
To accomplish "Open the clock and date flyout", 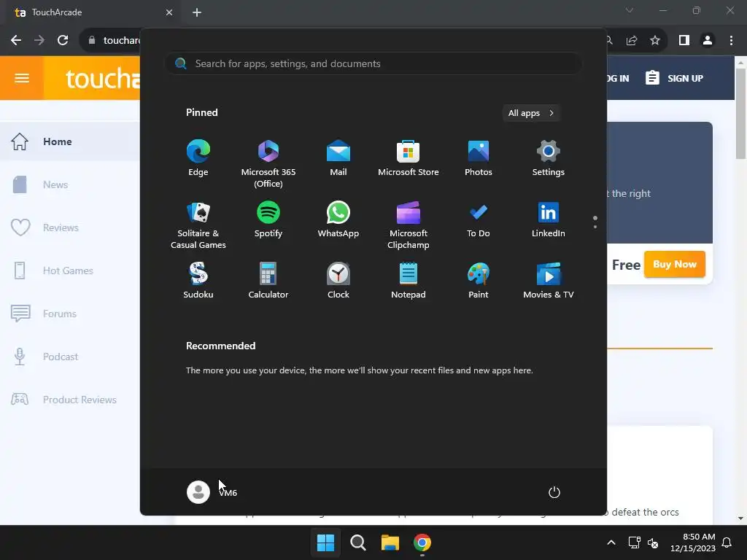I will tap(693, 542).
